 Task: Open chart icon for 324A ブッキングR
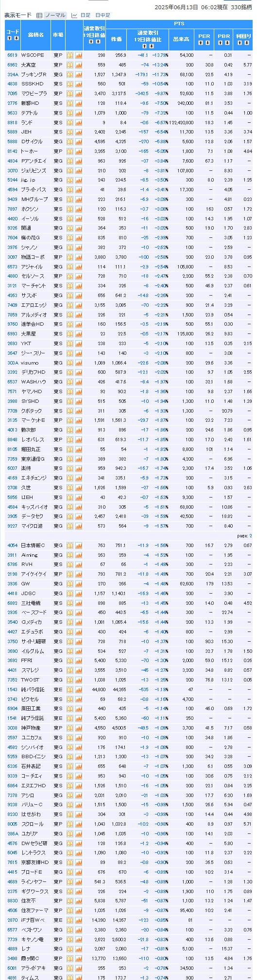coord(78,74)
